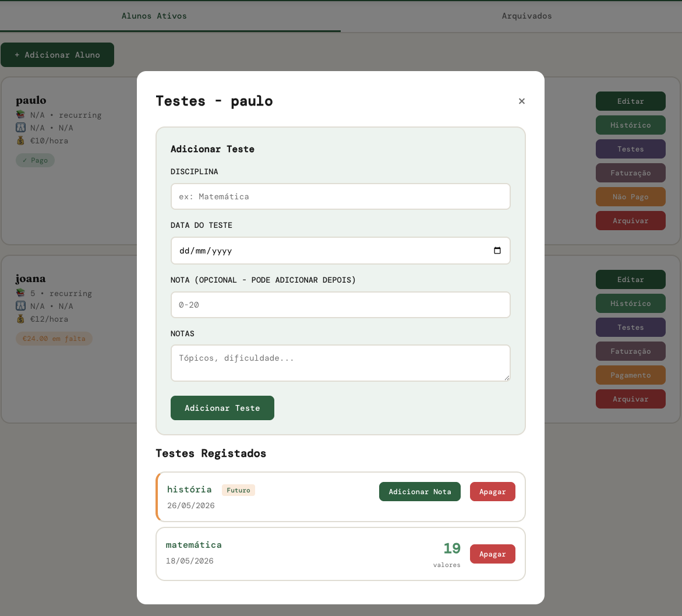Open Histórico for paulo
682x616 pixels.
tap(630, 125)
